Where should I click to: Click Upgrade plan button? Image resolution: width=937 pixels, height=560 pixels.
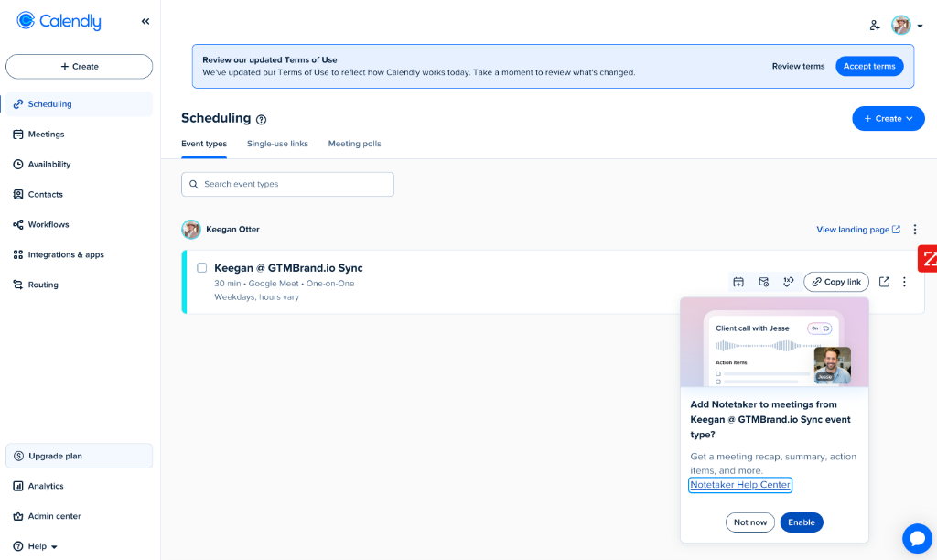[79, 456]
